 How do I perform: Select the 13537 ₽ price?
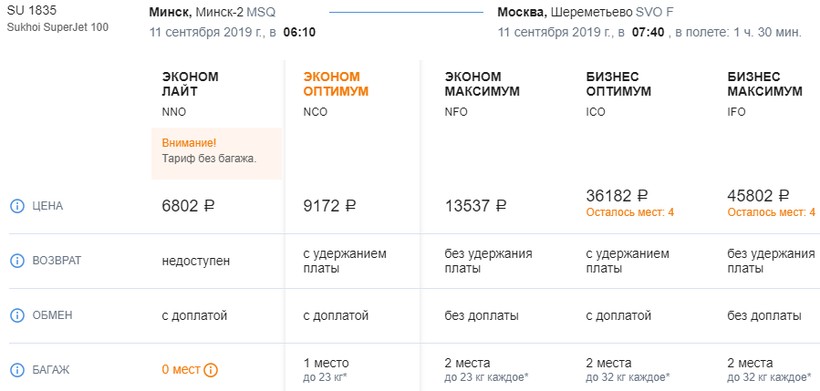coord(475,206)
